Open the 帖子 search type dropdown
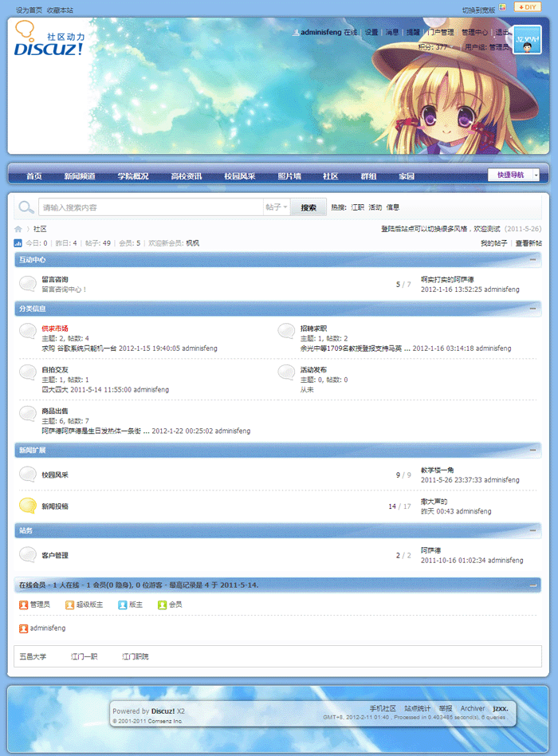The image size is (558, 756). coord(277,207)
